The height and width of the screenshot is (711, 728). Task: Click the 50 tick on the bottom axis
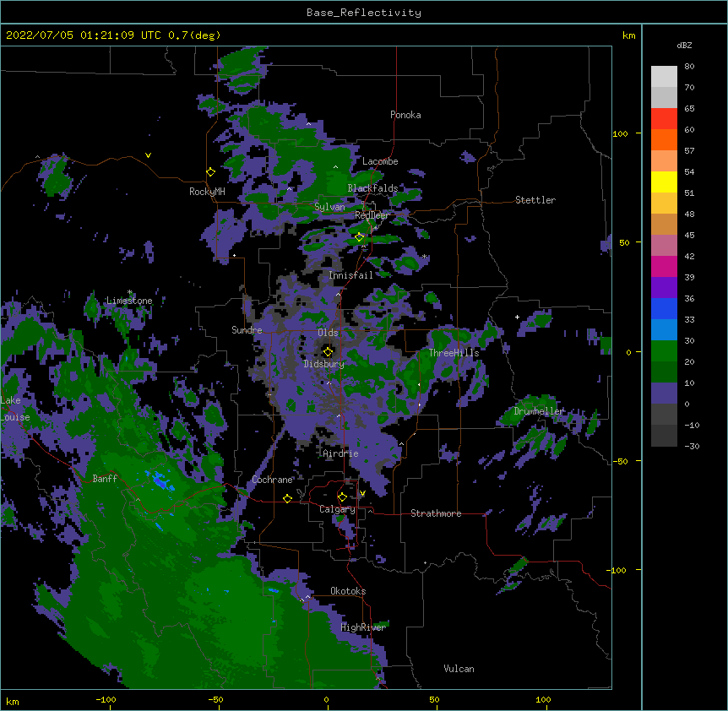coord(435,699)
